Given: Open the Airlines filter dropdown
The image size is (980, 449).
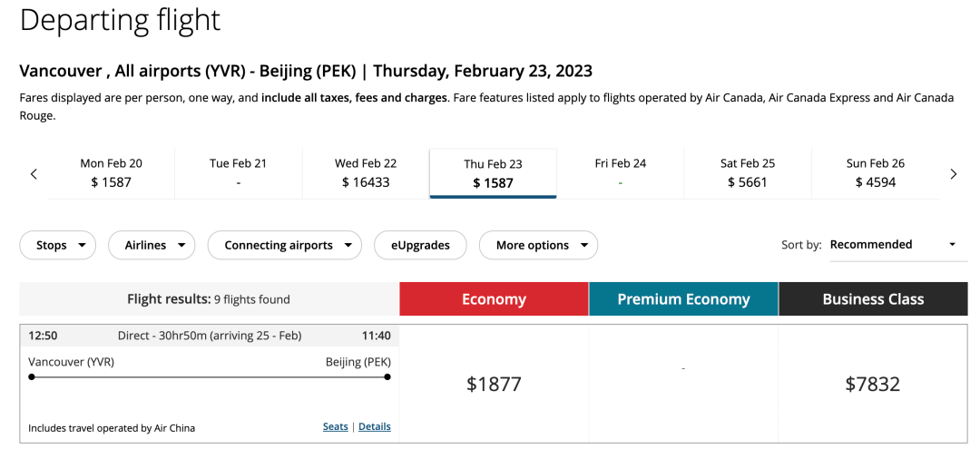Looking at the screenshot, I should tap(152, 246).
